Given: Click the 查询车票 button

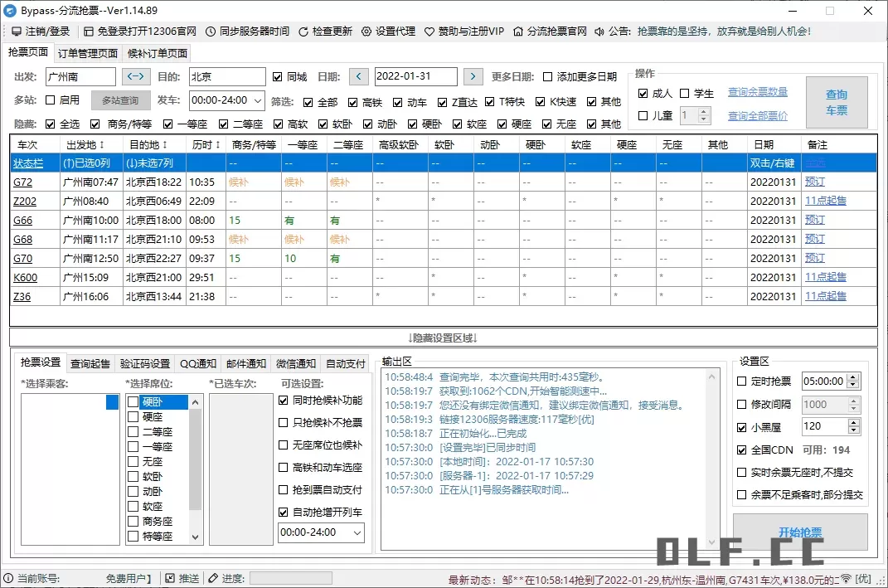Looking at the screenshot, I should click(837, 102).
